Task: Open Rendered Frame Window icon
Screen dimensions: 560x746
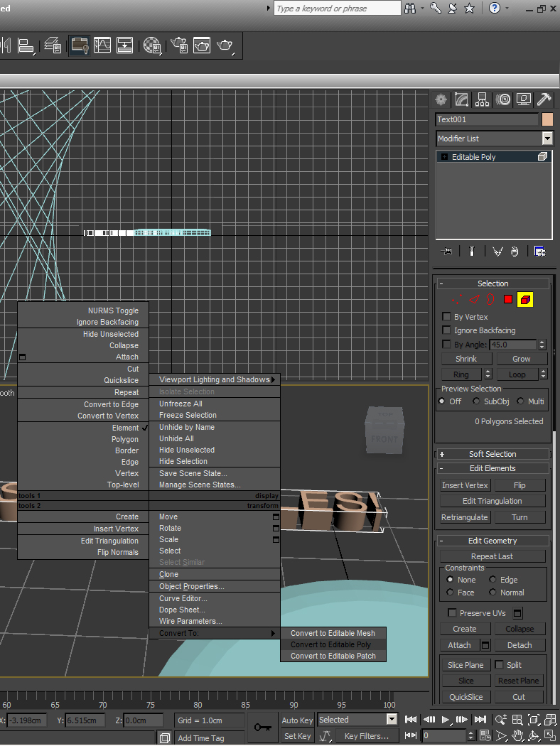Action: pyautogui.click(x=202, y=45)
